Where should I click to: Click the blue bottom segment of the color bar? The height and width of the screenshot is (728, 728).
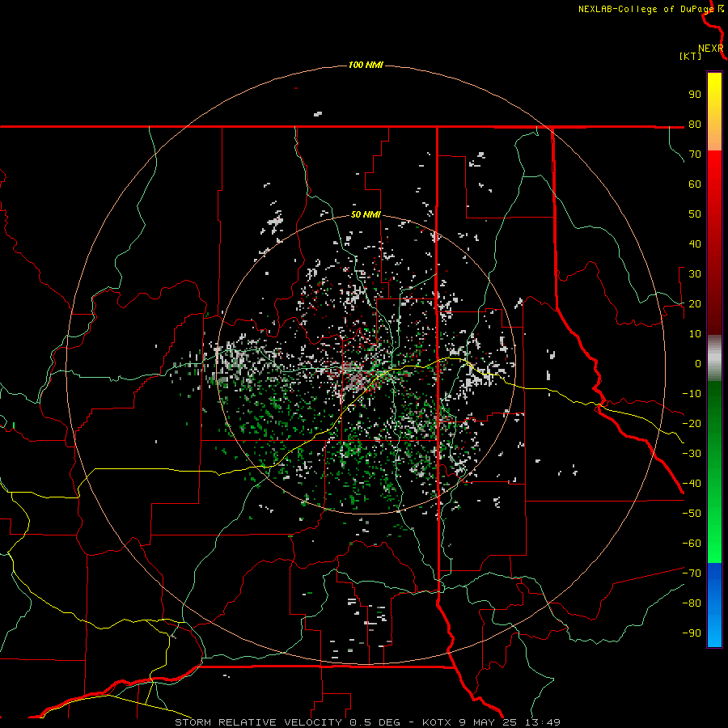pyautogui.click(x=714, y=604)
